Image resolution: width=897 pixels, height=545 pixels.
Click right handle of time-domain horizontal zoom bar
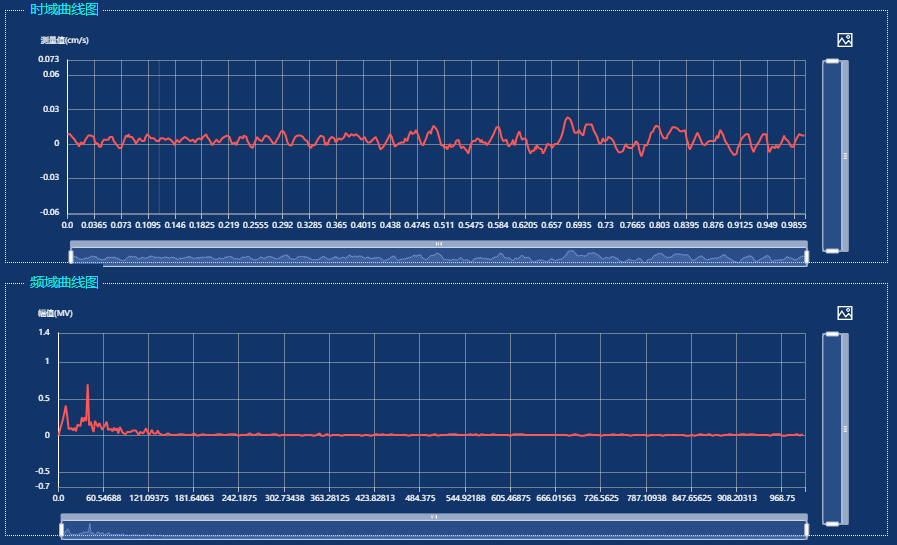(x=806, y=258)
